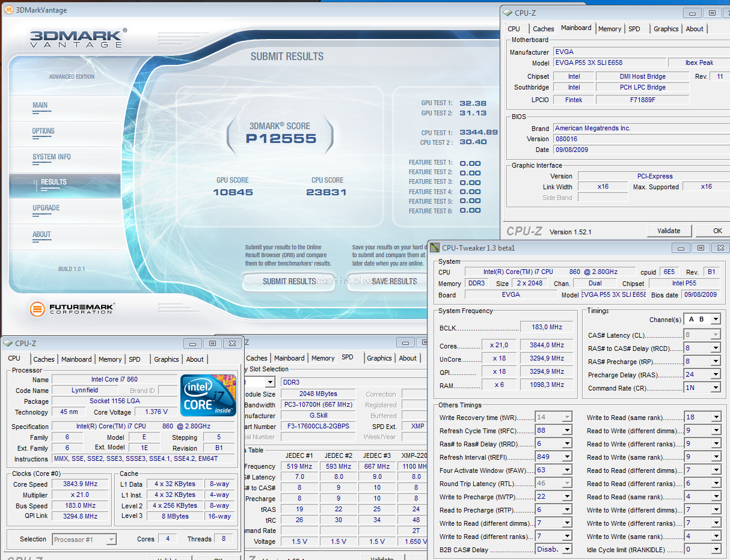Switch to Memory tab in CPU-Z Mainboard window

610,29
